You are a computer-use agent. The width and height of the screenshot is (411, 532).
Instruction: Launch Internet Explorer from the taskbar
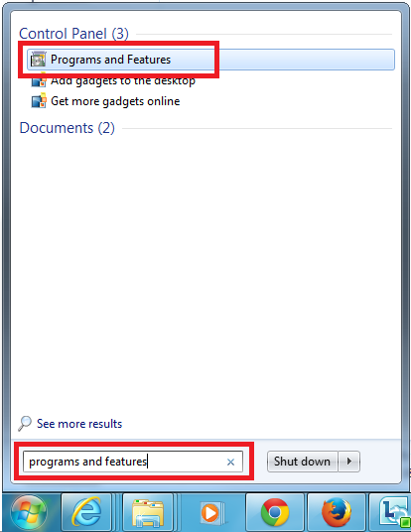[86, 512]
